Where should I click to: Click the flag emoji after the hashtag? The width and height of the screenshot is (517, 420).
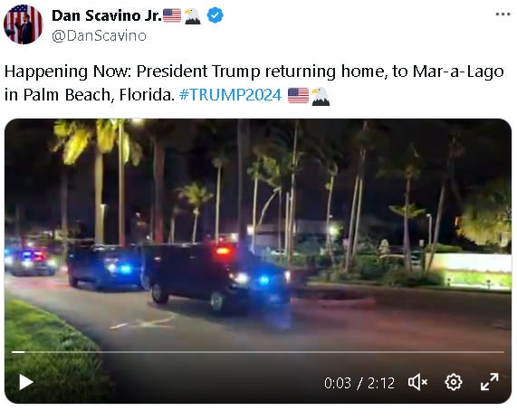pos(298,96)
